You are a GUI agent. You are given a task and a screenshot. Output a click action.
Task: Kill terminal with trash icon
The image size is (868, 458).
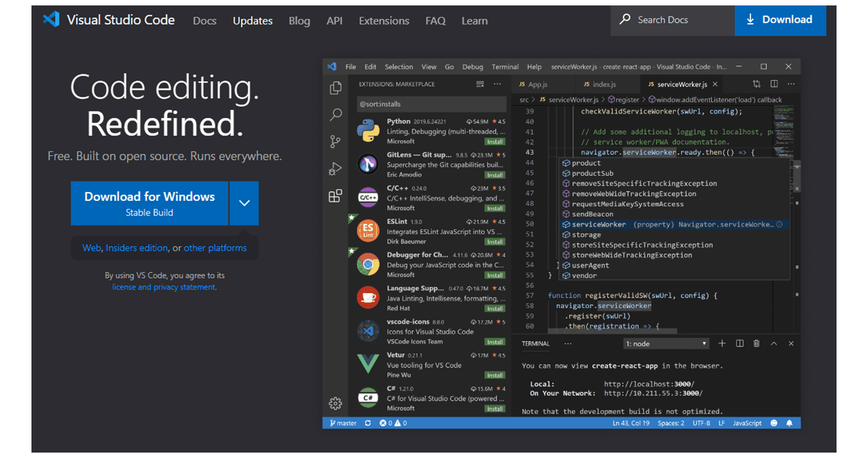point(756,343)
